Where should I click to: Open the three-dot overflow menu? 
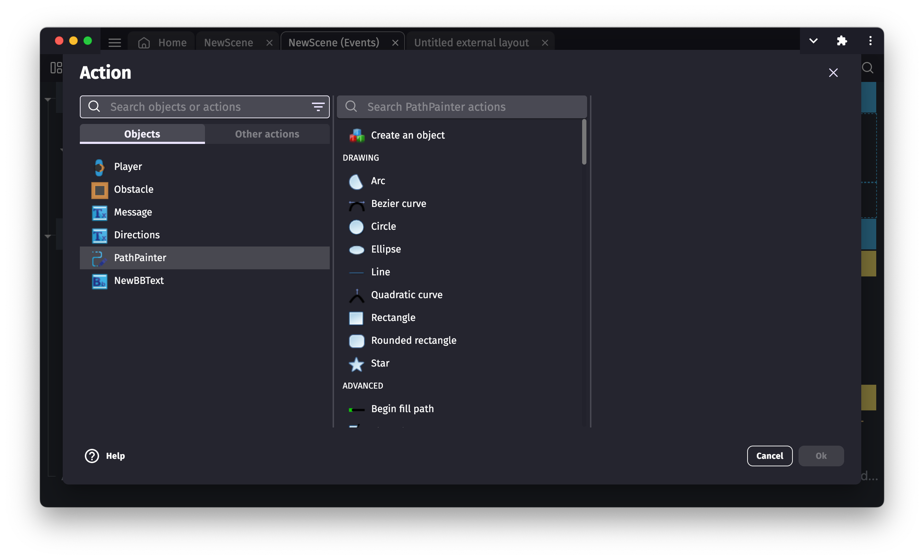pos(871,41)
